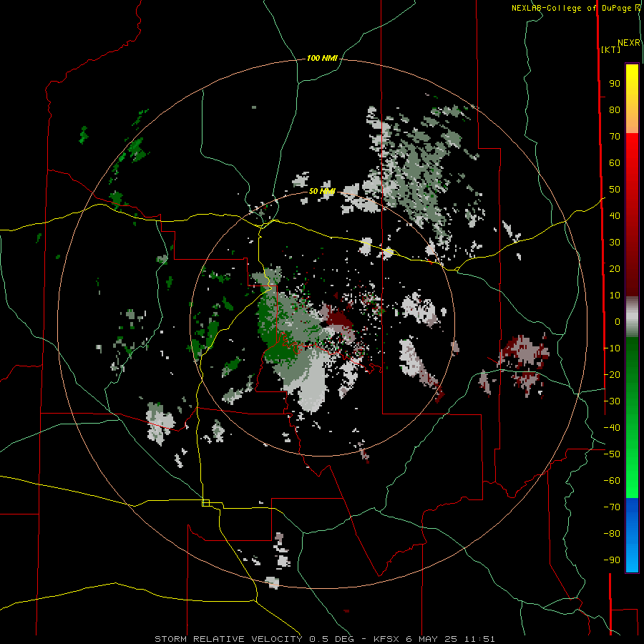644x644 pixels.
Task: Click the 50 value on velocity scale
Action: [x=615, y=190]
